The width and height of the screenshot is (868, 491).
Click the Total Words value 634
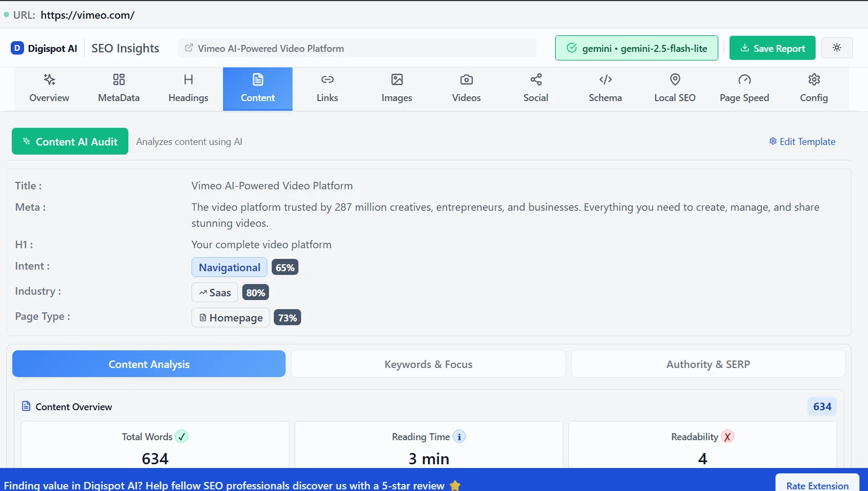(155, 458)
